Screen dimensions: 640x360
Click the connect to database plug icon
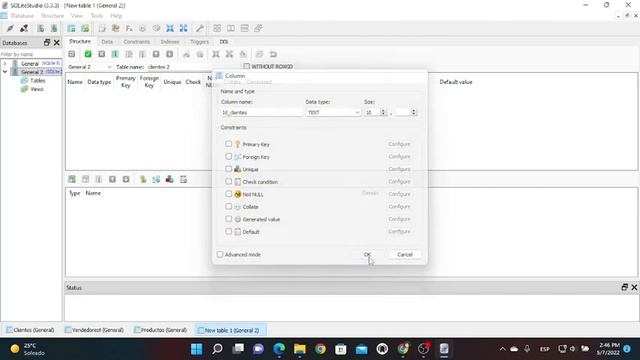pyautogui.click(x=10, y=28)
